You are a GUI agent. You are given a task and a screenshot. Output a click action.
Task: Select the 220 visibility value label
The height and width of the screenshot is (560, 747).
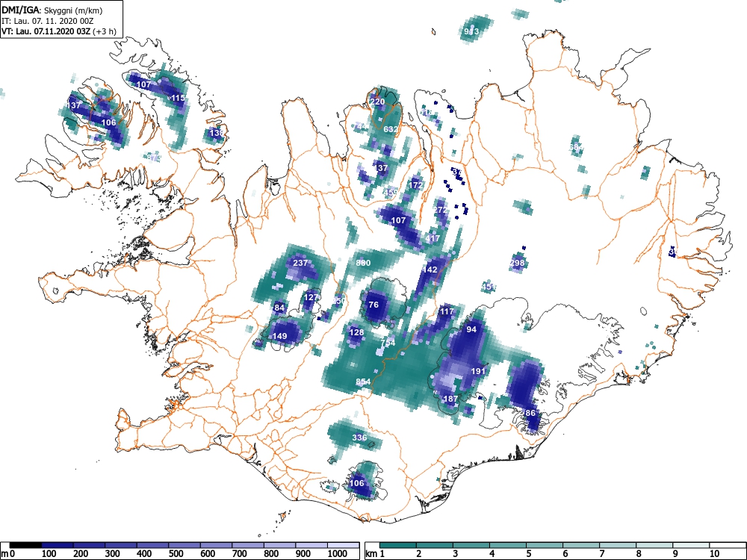(x=377, y=102)
